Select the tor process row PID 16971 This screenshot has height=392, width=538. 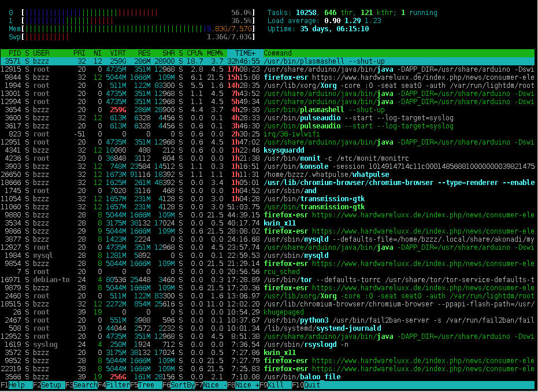tap(268, 280)
